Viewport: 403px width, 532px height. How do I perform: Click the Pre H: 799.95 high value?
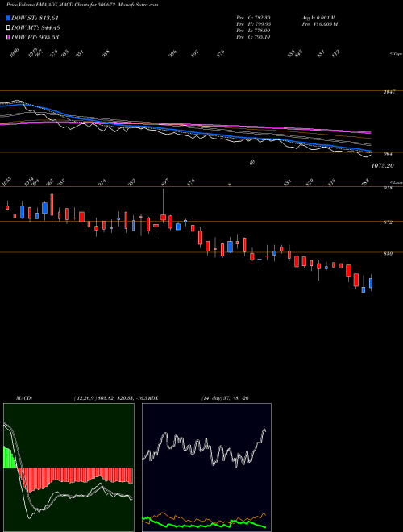click(253, 24)
